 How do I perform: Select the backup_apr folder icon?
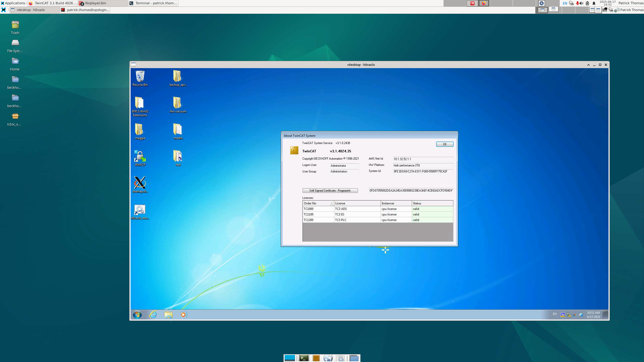[x=178, y=78]
